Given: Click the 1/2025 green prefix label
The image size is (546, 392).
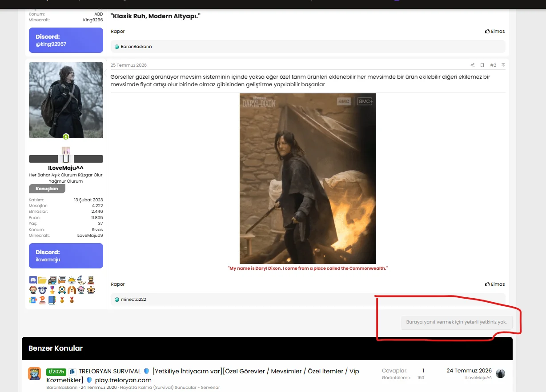Looking at the screenshot, I should [56, 372].
